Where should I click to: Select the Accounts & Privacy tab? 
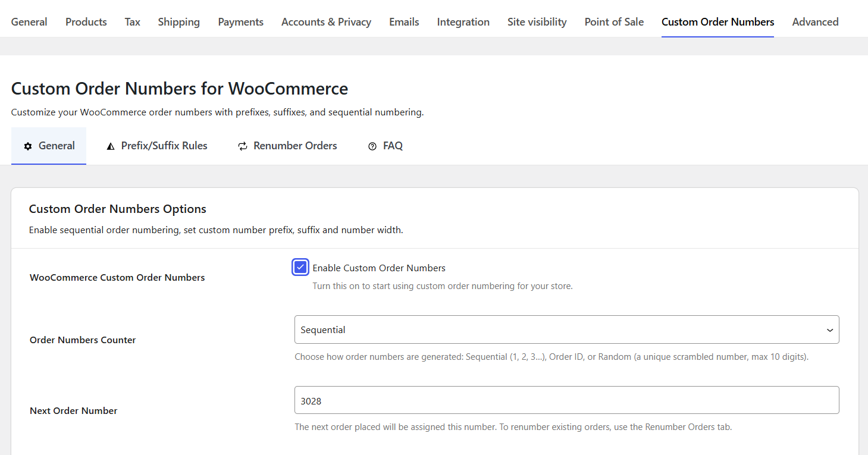(327, 22)
